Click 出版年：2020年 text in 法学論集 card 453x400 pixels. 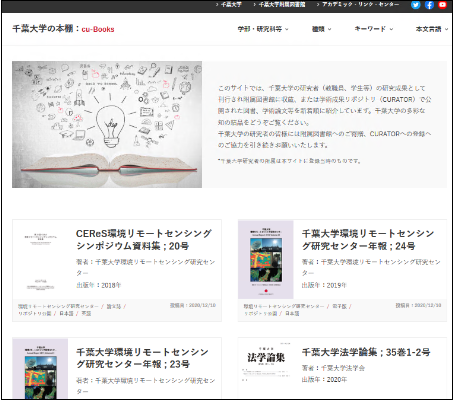[324, 379]
